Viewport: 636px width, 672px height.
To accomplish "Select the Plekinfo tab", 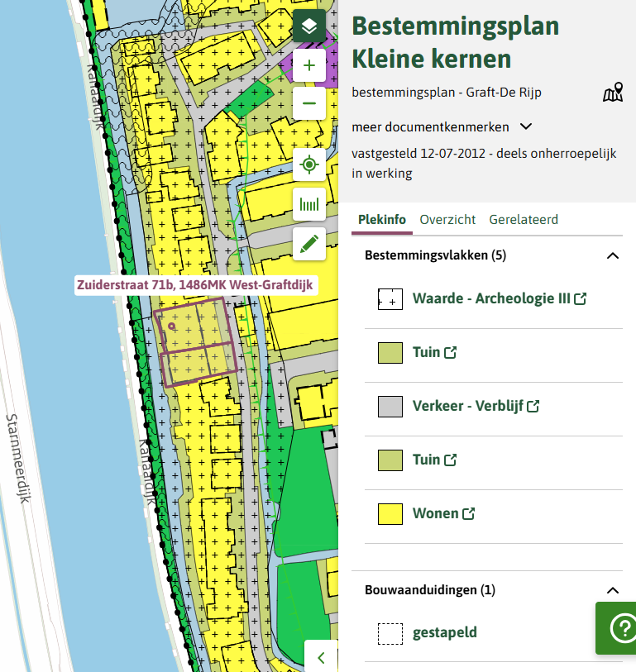I will pyautogui.click(x=382, y=220).
